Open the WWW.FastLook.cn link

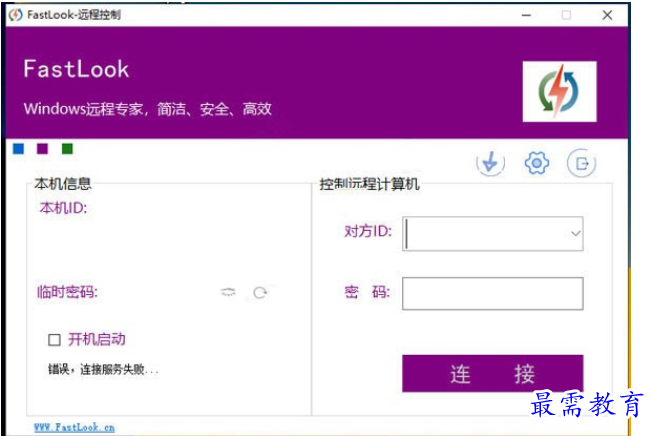click(x=74, y=427)
